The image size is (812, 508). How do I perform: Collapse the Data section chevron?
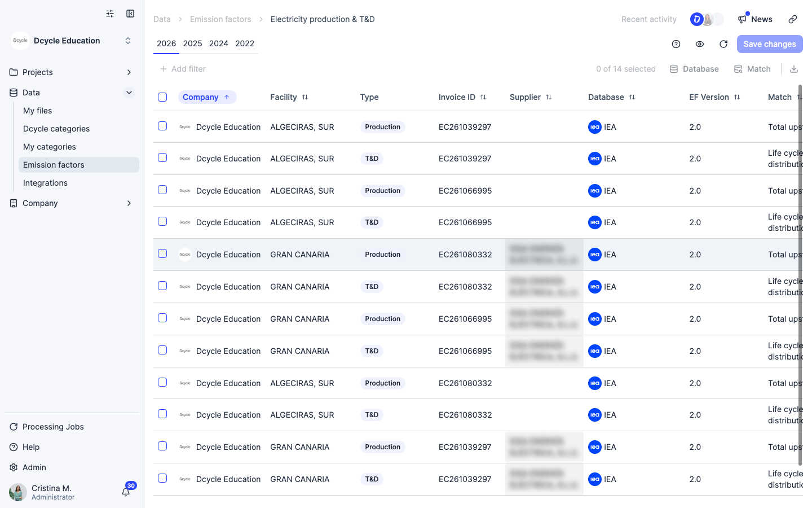coord(129,93)
